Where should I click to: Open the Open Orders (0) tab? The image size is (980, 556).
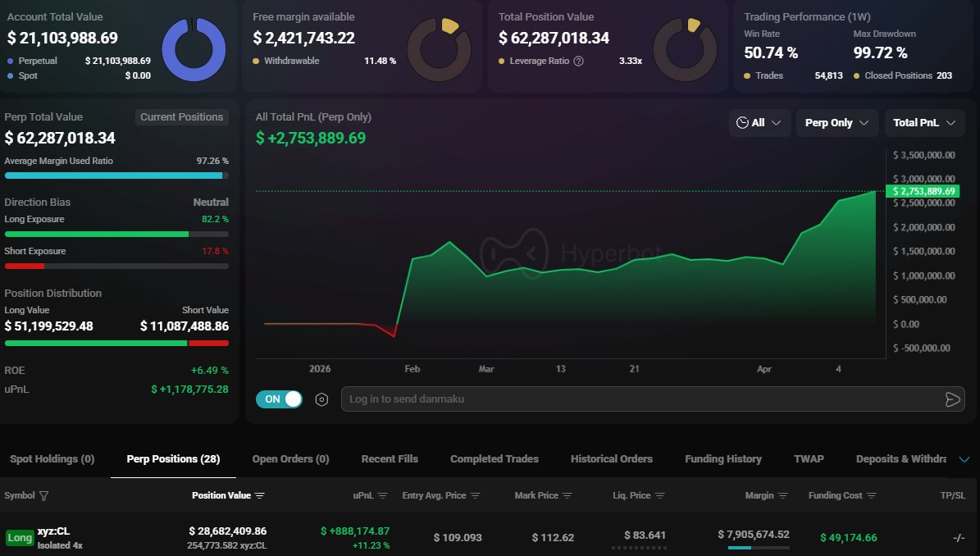tap(290, 459)
